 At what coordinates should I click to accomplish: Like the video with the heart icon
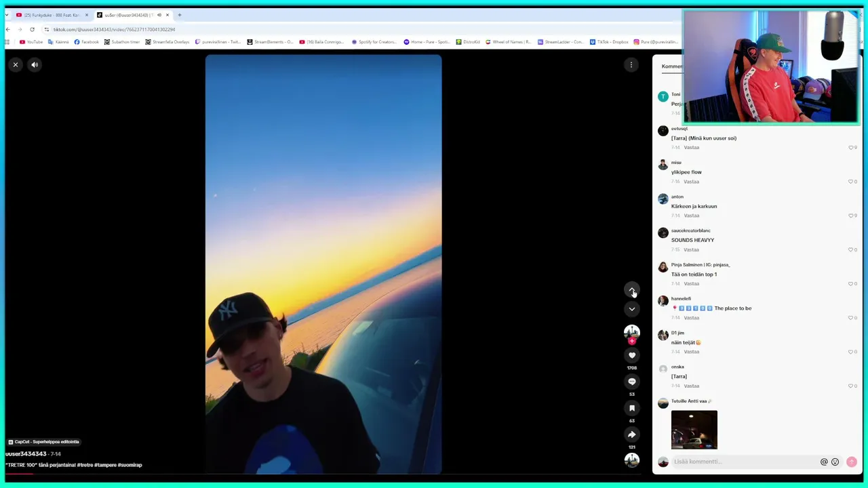tap(631, 355)
